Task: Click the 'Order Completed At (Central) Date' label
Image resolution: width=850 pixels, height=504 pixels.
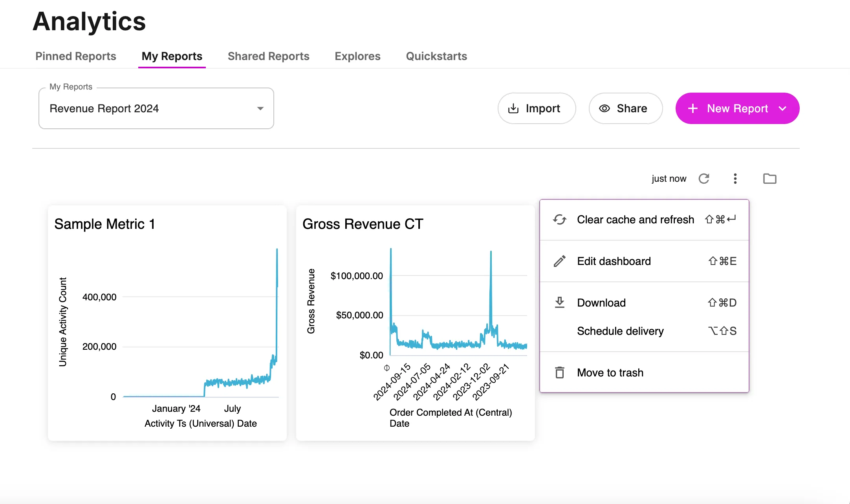Action: 451,418
